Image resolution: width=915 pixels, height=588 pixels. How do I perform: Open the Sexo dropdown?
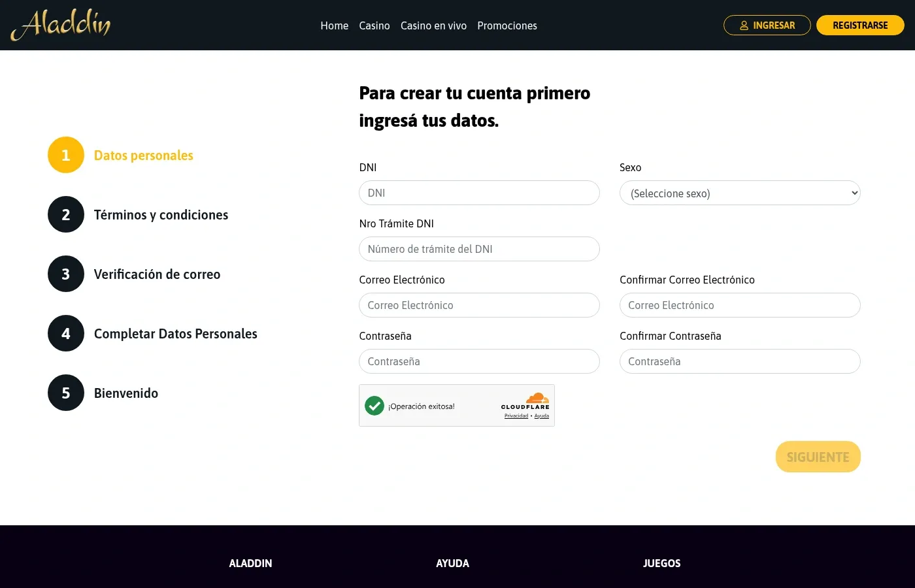point(740,193)
